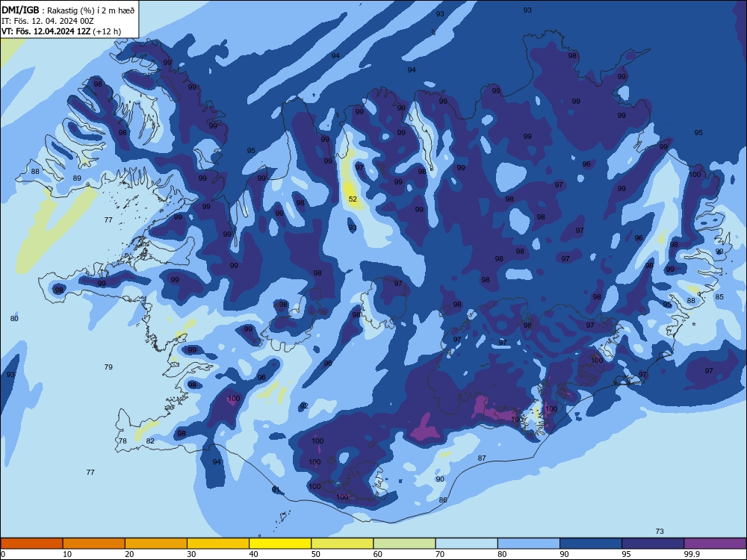
Task: Click the title 'DMI/IGB : Rakastig (%) í 2 m hæð'
Action: tap(69, 10)
